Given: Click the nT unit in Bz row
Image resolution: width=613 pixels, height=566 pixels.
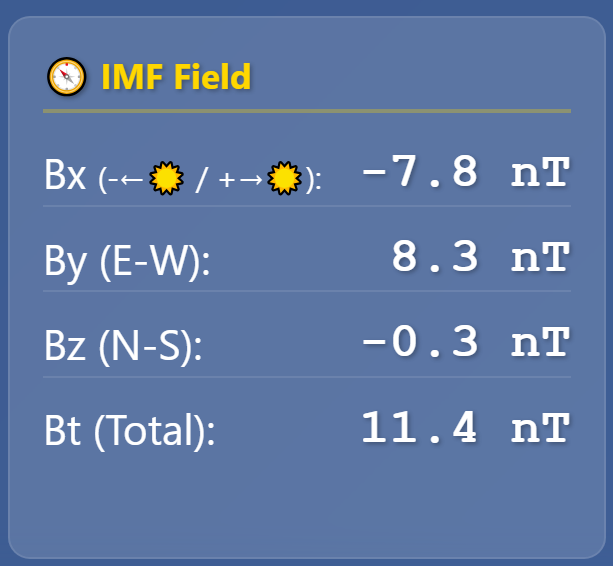Looking at the screenshot, I should [541, 342].
